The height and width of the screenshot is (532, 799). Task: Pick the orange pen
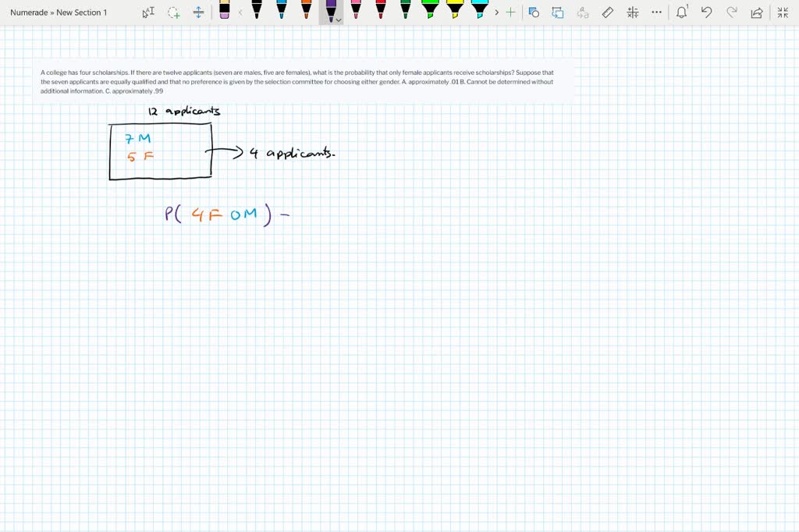click(x=306, y=9)
